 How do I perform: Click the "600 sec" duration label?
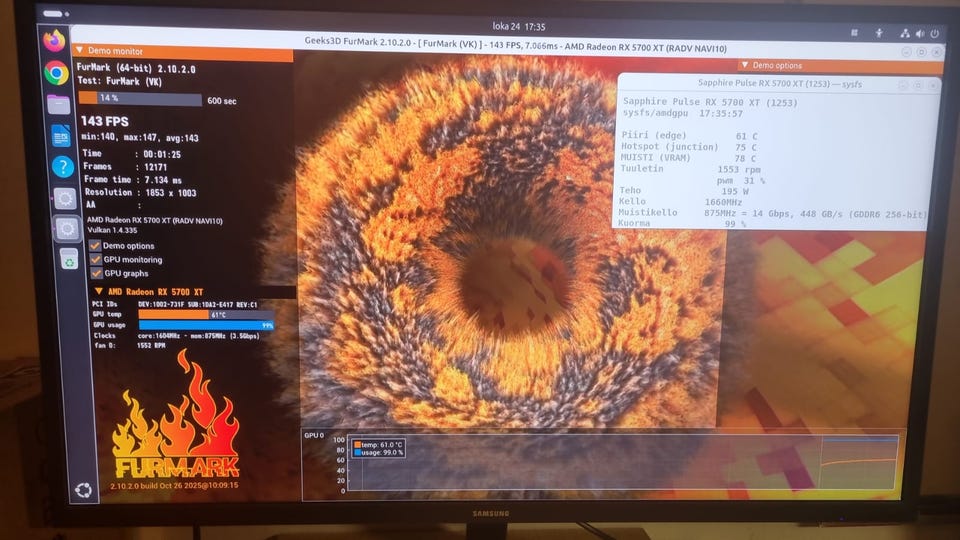coord(222,101)
